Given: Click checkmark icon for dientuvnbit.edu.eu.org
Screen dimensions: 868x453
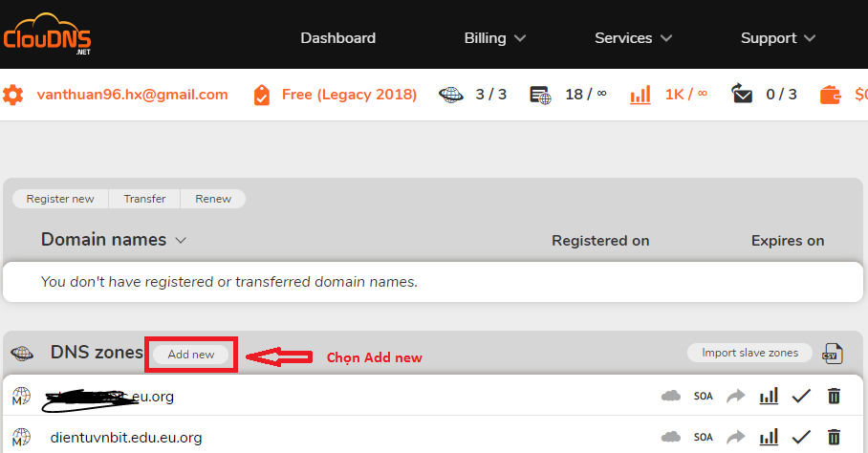Looking at the screenshot, I should [x=801, y=437].
